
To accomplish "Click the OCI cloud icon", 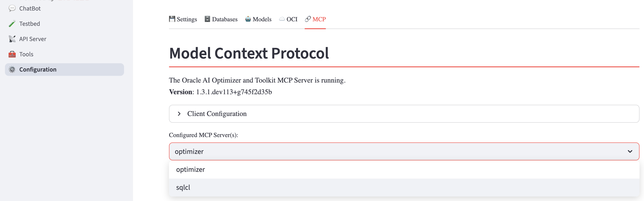I will [x=282, y=19].
